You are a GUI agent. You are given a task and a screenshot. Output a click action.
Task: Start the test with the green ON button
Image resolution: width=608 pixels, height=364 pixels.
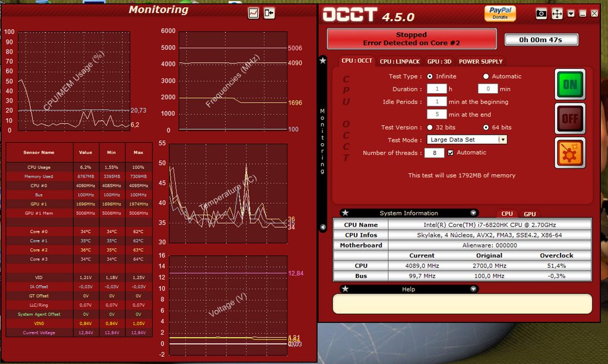(570, 84)
